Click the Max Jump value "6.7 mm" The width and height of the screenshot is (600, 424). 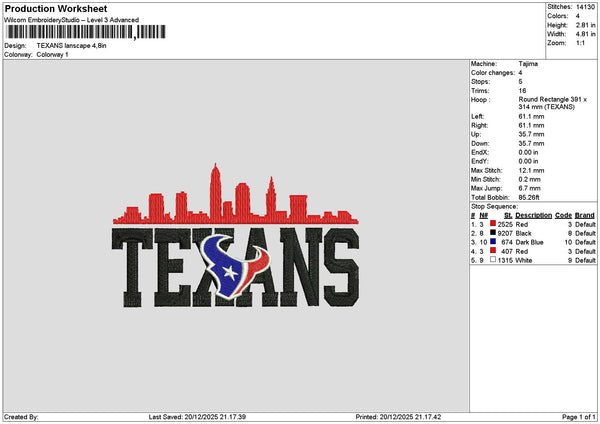530,188
